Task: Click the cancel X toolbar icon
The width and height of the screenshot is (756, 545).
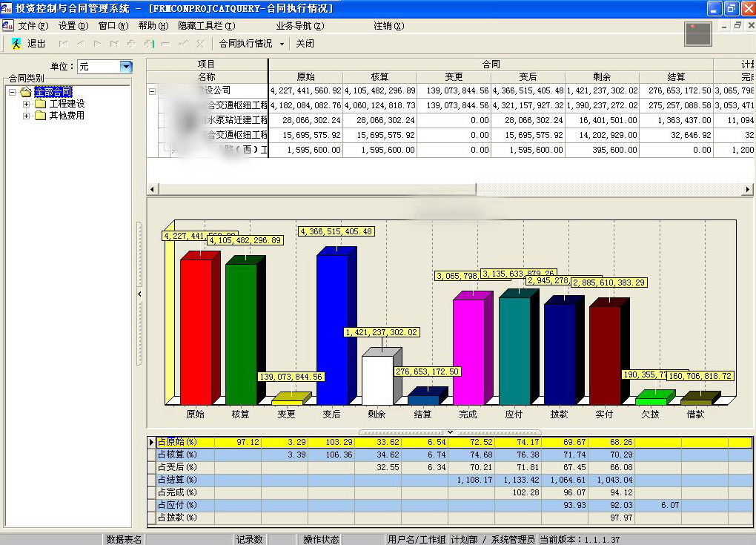Action: tap(201, 44)
